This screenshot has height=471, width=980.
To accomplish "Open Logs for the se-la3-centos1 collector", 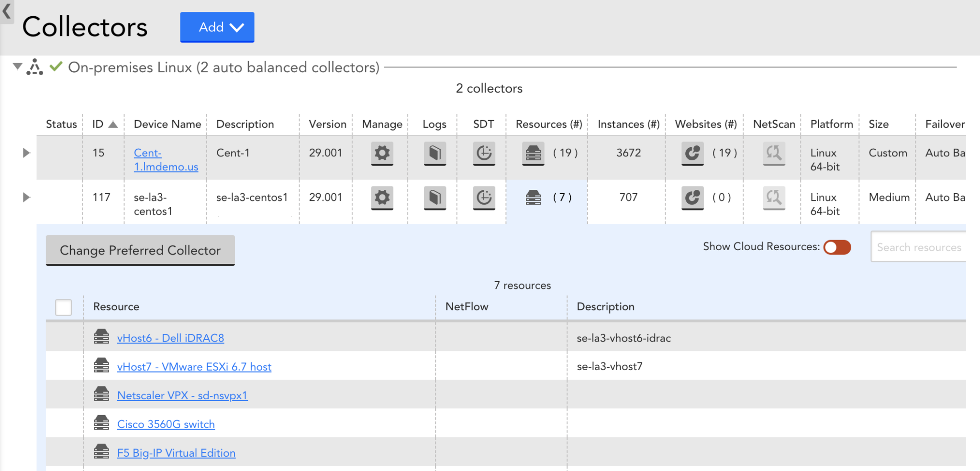I will tap(434, 198).
